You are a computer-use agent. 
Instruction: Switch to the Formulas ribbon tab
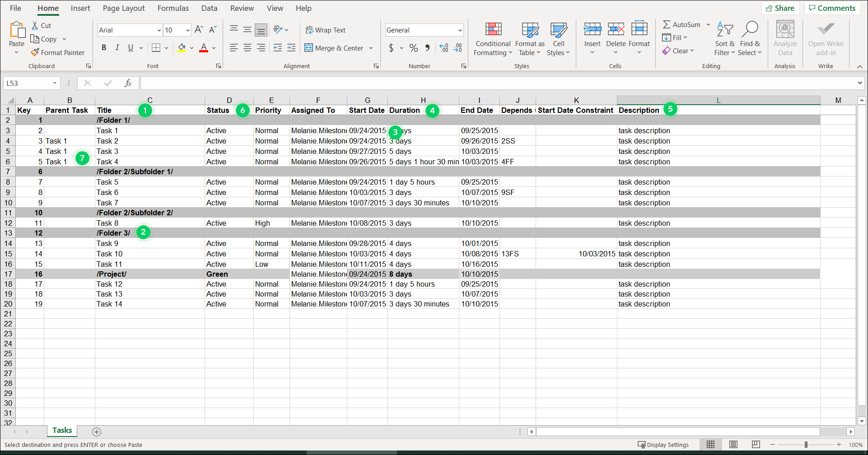(x=173, y=8)
